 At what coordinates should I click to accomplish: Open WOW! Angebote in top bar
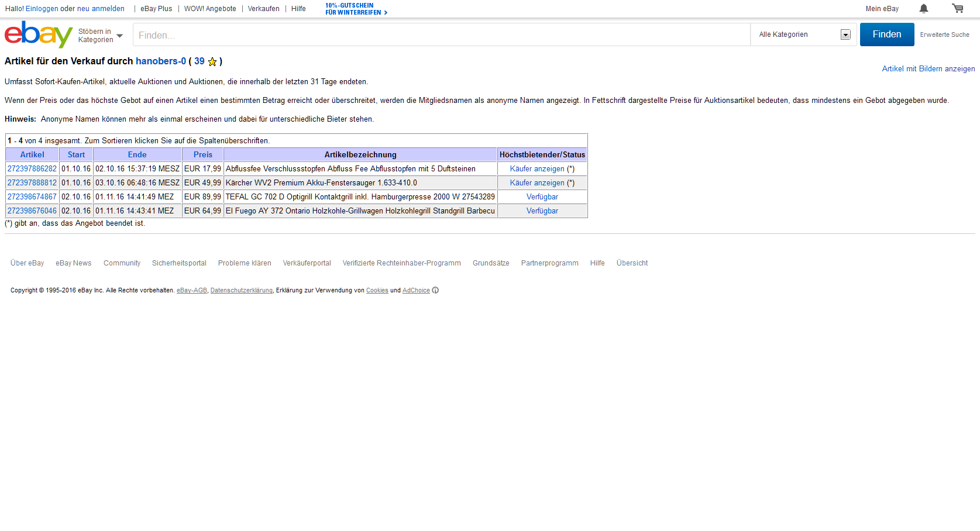[210, 9]
